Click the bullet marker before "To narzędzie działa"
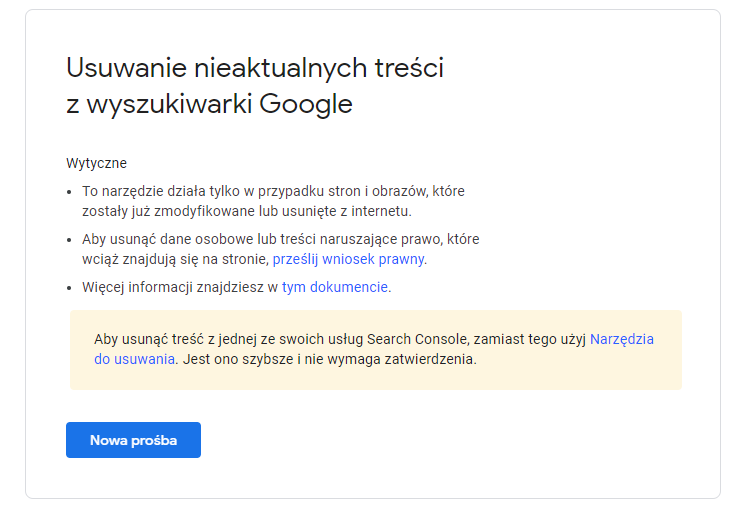754x513 pixels. click(69, 191)
